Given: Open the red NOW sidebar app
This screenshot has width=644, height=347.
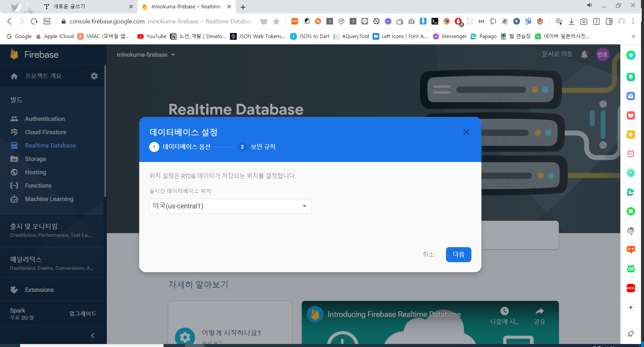Looking at the screenshot, I should [x=631, y=288].
